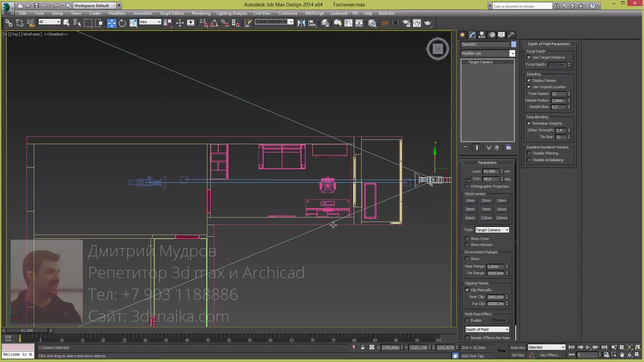Open the camera Type dropdown

click(492, 230)
